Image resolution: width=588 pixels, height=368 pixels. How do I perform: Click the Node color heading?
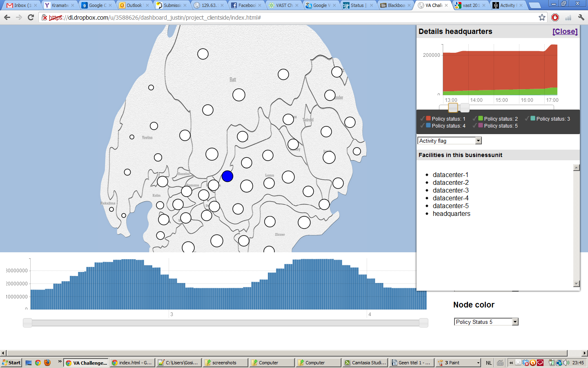click(474, 305)
